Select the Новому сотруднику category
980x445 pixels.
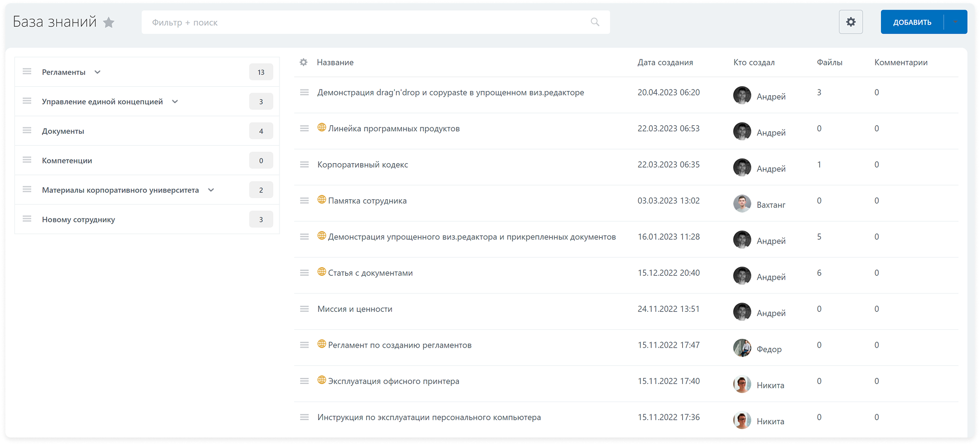[79, 220]
